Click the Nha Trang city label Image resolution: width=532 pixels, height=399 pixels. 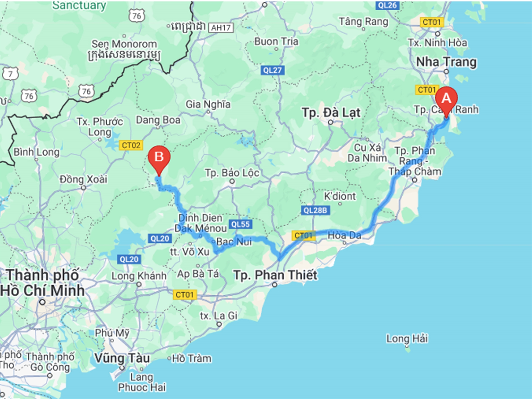[x=446, y=62]
